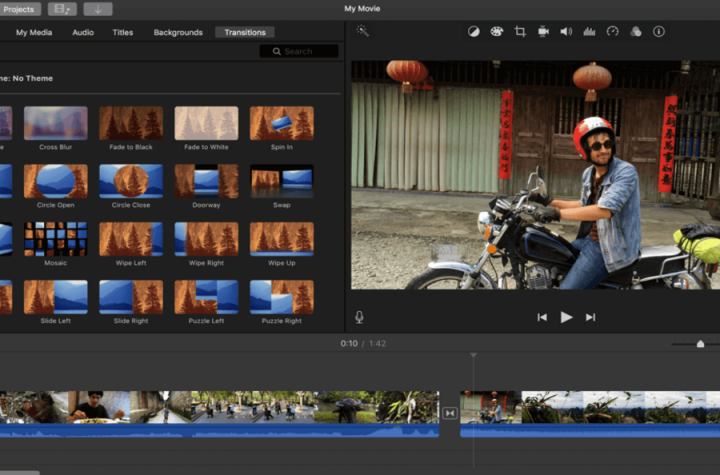720x475 pixels.
Task: Select the Wipe Up transition
Action: coord(281,239)
